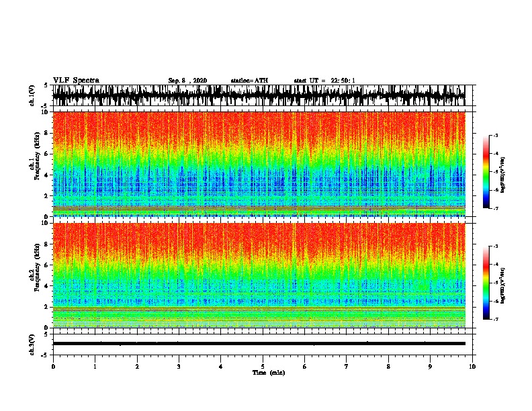
Task: Click the ch.2 colorbar "-7" tick label
Action: coord(495,319)
